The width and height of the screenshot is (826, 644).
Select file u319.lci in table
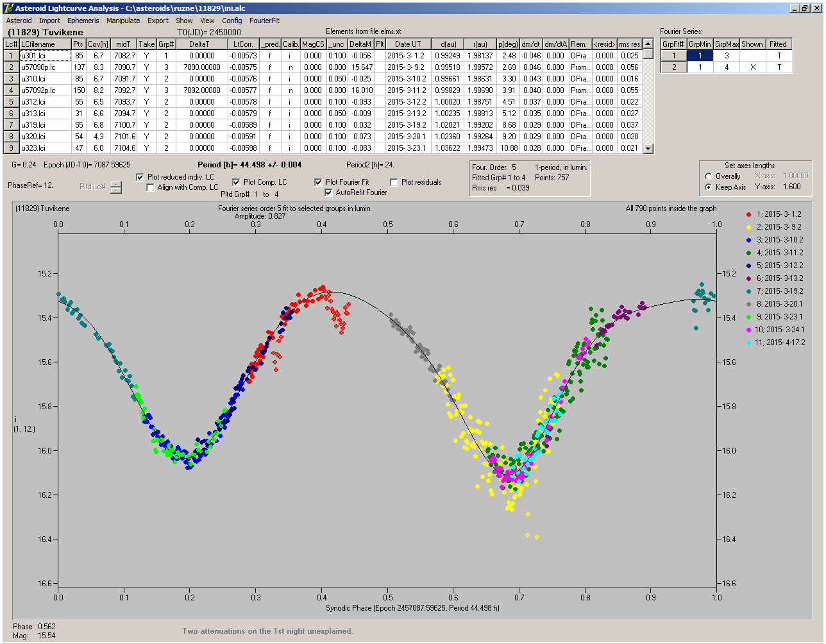click(45, 125)
